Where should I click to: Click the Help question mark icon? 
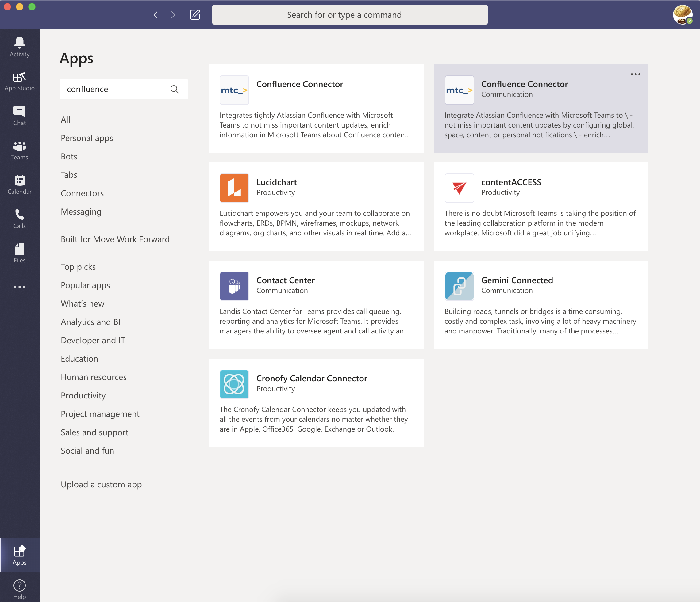click(19, 589)
